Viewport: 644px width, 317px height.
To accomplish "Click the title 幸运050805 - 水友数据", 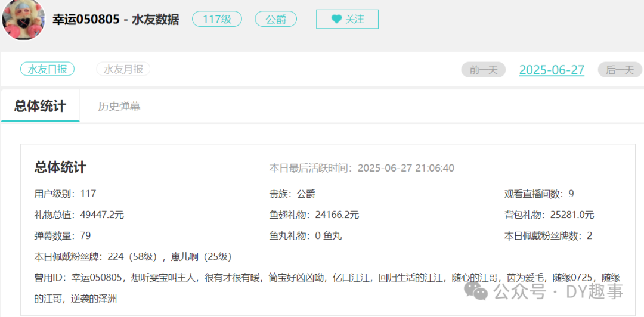I will [116, 19].
